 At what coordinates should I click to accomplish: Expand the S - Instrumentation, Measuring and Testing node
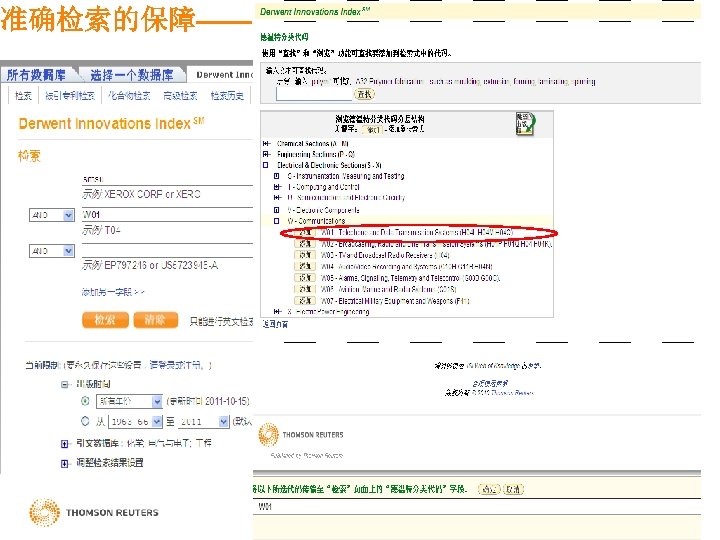tap(276, 176)
